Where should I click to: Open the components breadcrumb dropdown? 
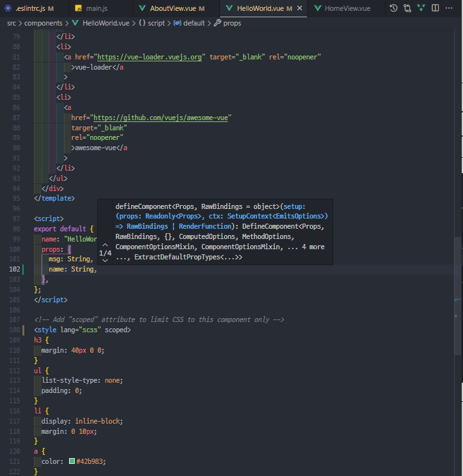[x=43, y=23]
